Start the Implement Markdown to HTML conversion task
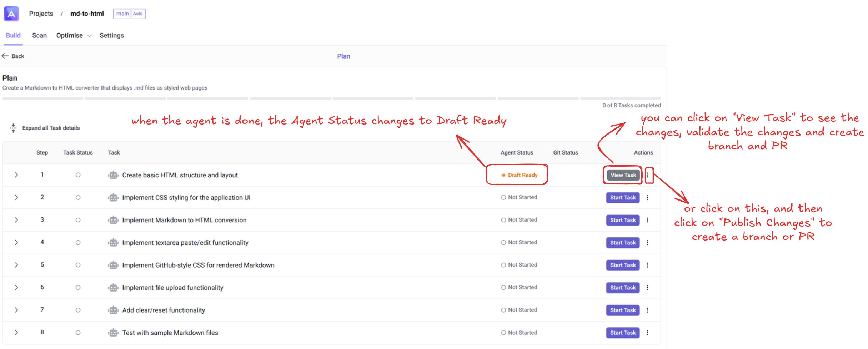Viewport: 868px width, 349px height. tap(623, 220)
